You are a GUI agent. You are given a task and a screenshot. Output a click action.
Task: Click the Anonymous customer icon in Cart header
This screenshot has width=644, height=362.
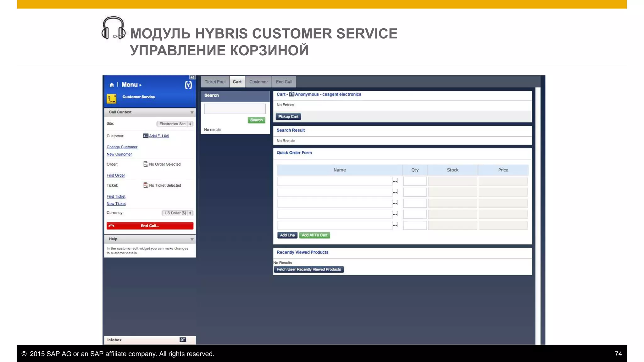(291, 94)
